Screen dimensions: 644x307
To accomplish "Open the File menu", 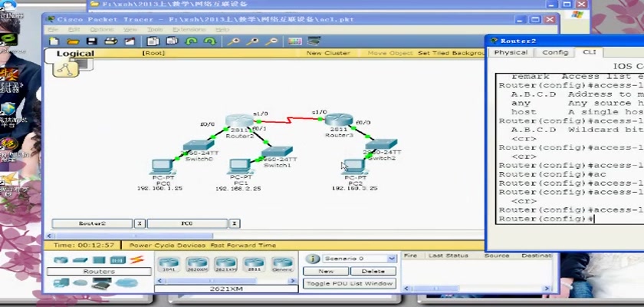I will tap(53, 30).
